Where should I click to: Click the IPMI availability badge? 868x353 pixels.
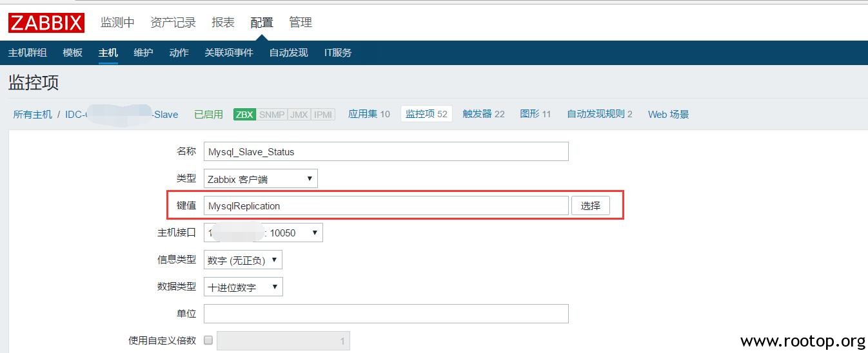pyautogui.click(x=323, y=114)
